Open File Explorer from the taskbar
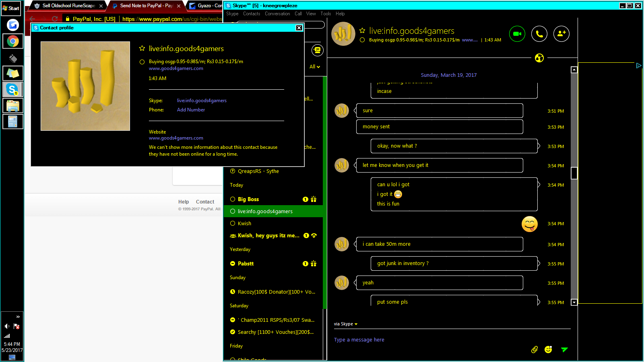 pyautogui.click(x=13, y=105)
